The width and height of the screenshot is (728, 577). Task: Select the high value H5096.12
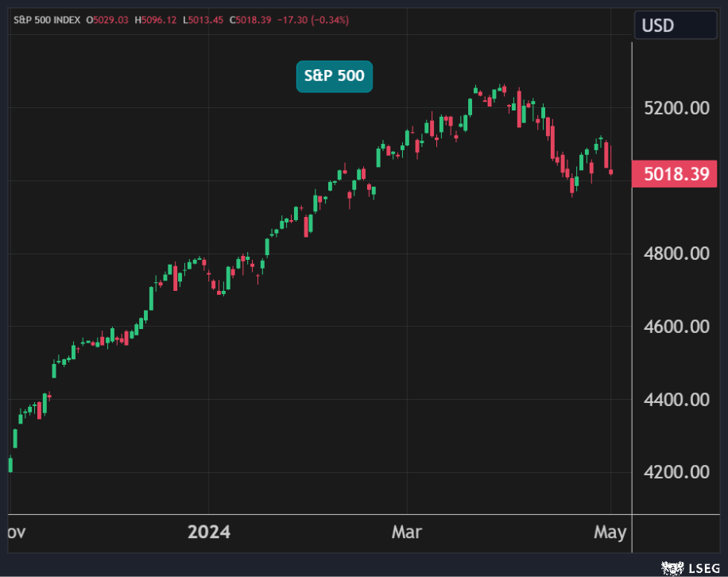pos(157,20)
